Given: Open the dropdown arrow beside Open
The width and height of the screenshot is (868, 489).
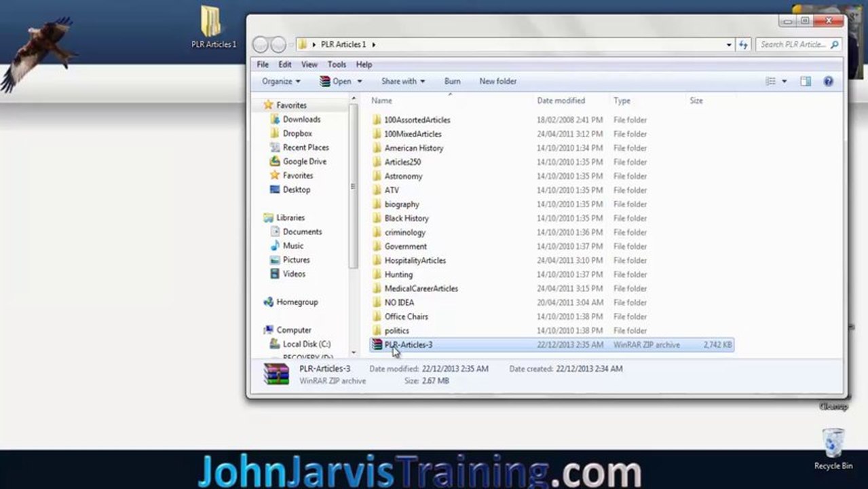Looking at the screenshot, I should pos(360,81).
